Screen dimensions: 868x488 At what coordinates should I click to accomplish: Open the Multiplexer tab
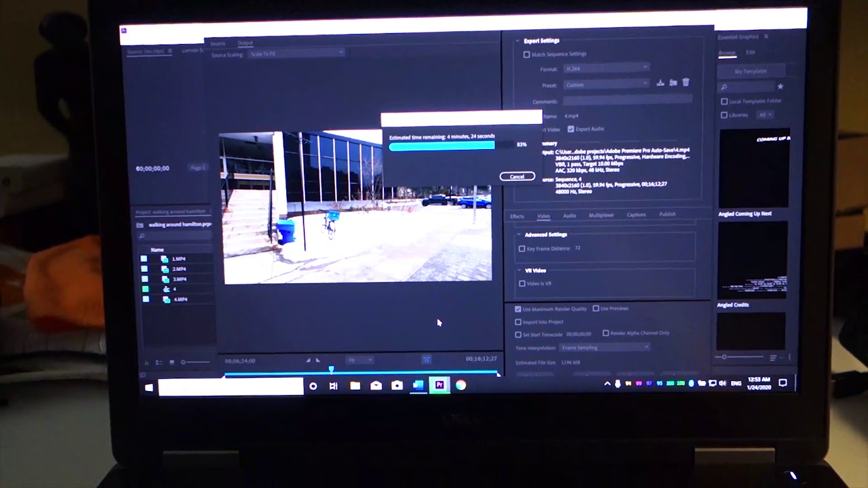(x=601, y=215)
